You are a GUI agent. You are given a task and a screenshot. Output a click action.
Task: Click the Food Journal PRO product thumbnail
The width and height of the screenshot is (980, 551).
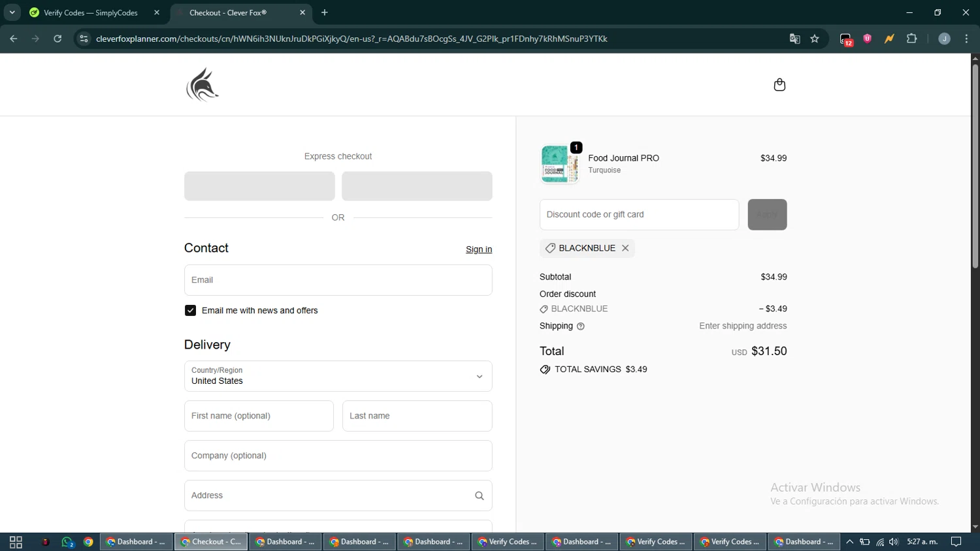click(559, 164)
